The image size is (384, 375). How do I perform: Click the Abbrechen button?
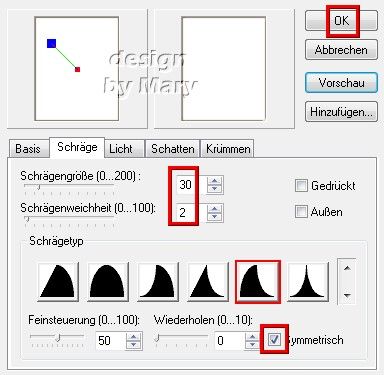coord(341,50)
